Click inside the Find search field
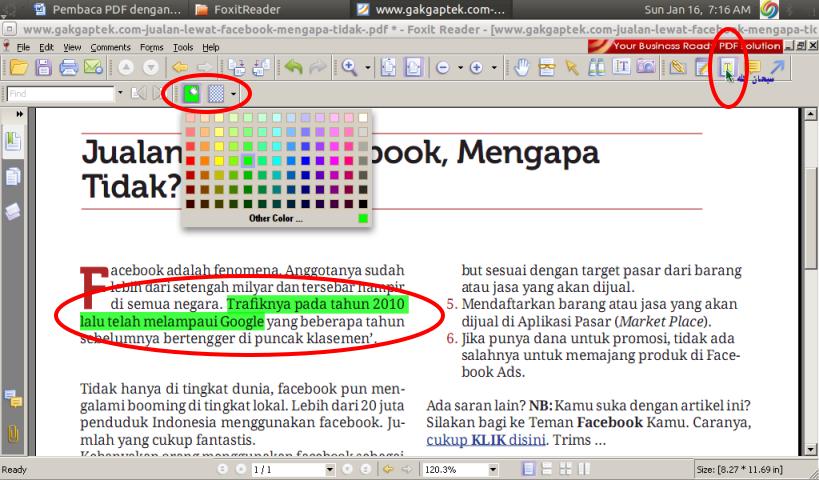Viewport: 819px width, 480px height. [61, 93]
